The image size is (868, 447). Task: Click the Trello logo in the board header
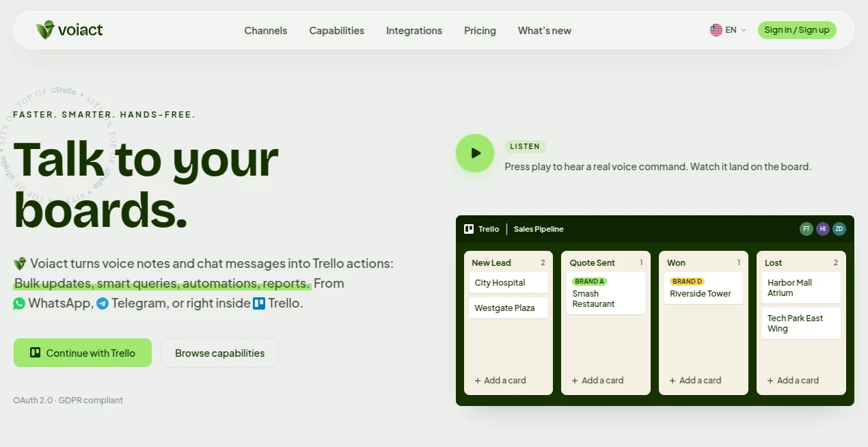pyautogui.click(x=469, y=229)
